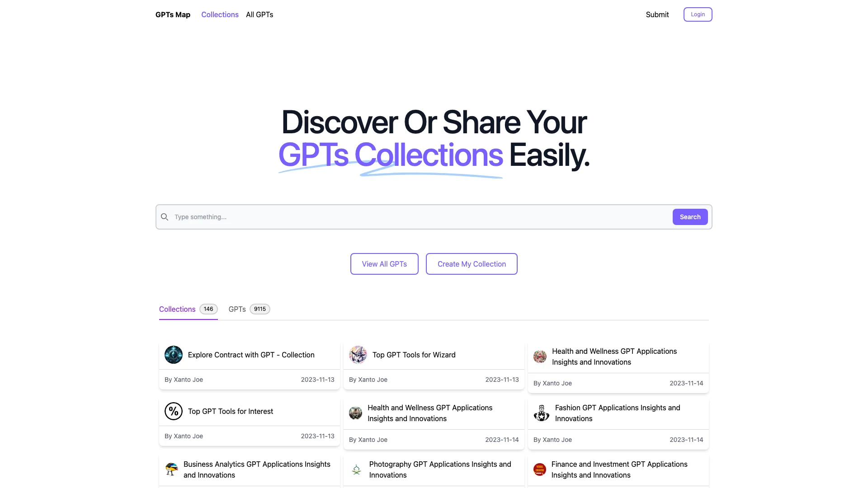
Task: Click the Login button
Action: [698, 14]
